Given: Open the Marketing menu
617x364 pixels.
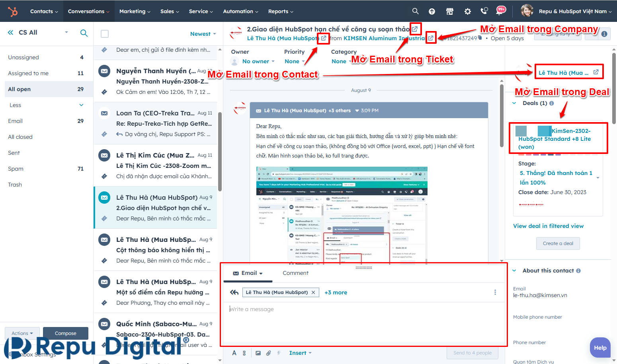Looking at the screenshot, I should pyautogui.click(x=135, y=11).
